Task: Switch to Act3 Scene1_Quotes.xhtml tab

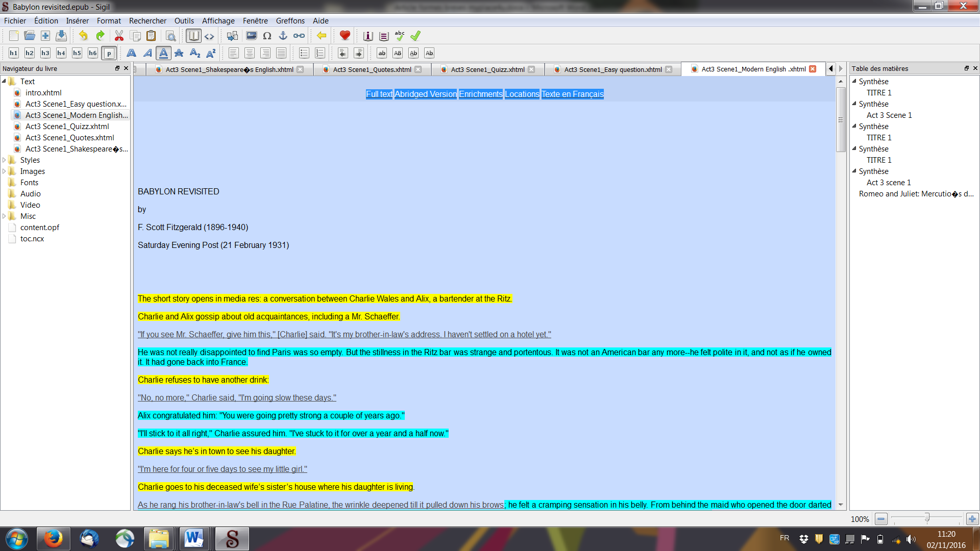Action: [372, 69]
